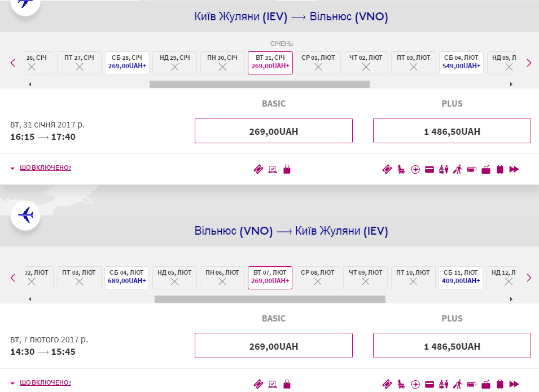Click the return PLUS ticket icon

tap(387, 384)
